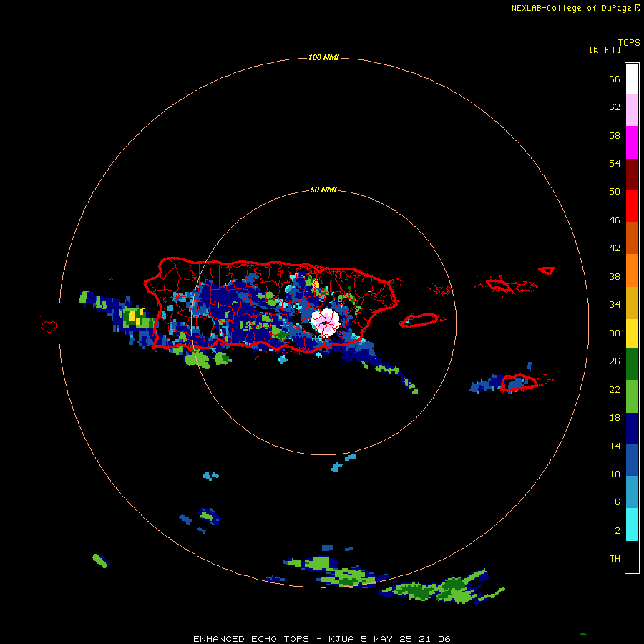Click the '38' scale label
The image size is (644, 644).
[x=615, y=277]
